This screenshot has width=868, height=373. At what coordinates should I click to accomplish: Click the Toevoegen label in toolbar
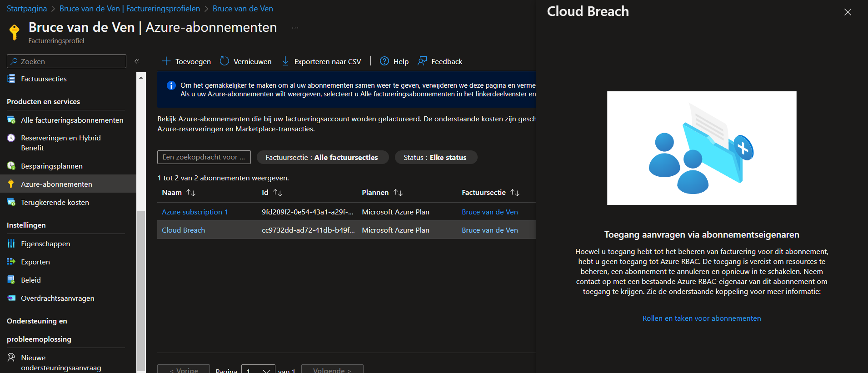click(x=193, y=61)
